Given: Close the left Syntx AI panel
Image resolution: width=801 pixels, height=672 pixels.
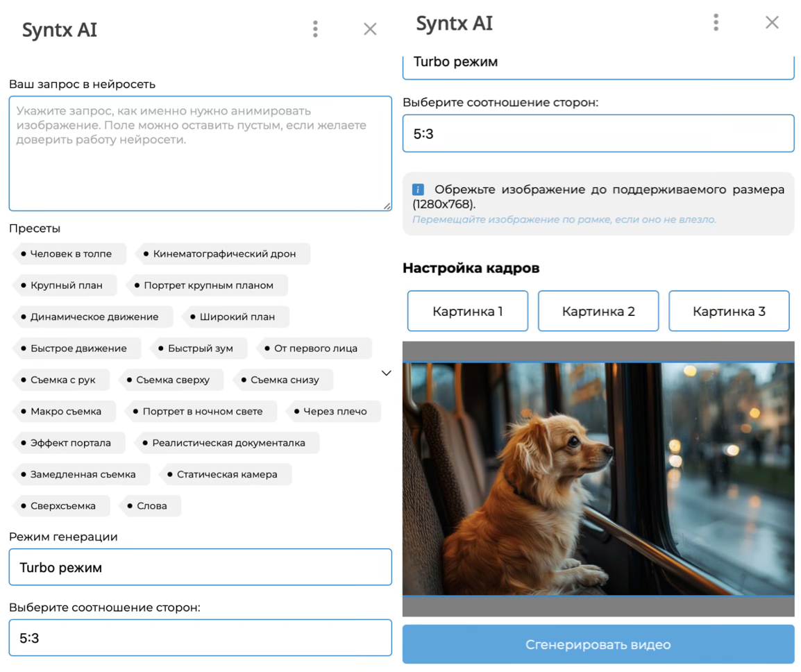Looking at the screenshot, I should click(x=370, y=28).
